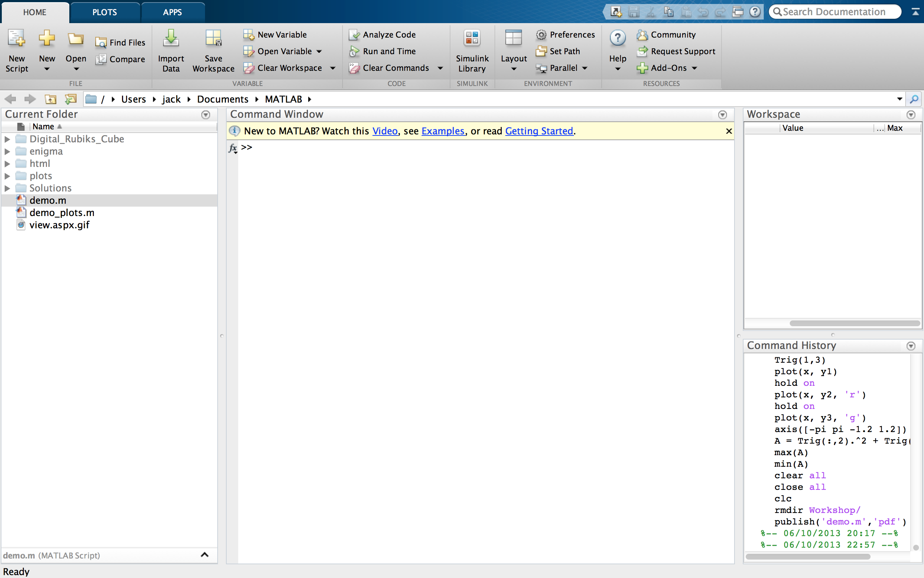Expand the Parallel dropdown arrow
The width and height of the screenshot is (924, 578).
point(585,68)
